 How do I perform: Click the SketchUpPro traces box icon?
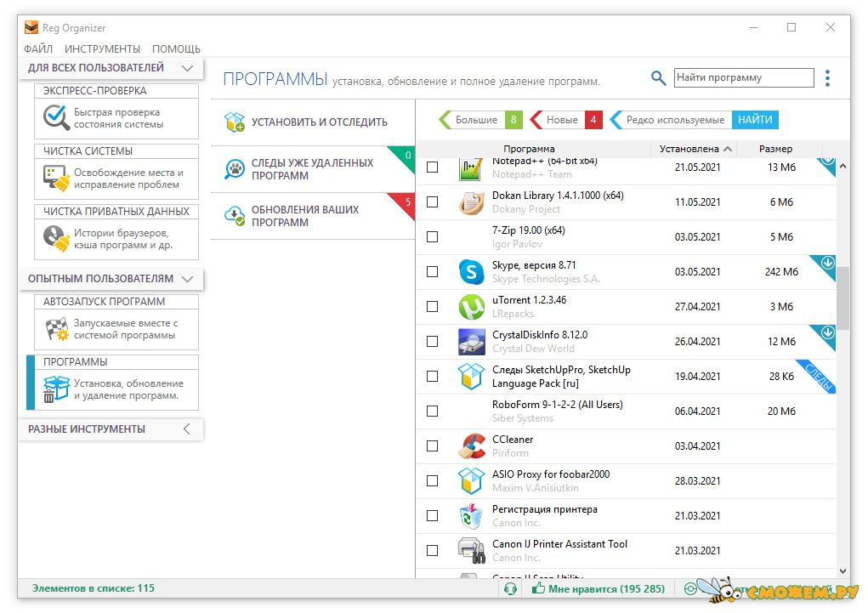coord(471,377)
